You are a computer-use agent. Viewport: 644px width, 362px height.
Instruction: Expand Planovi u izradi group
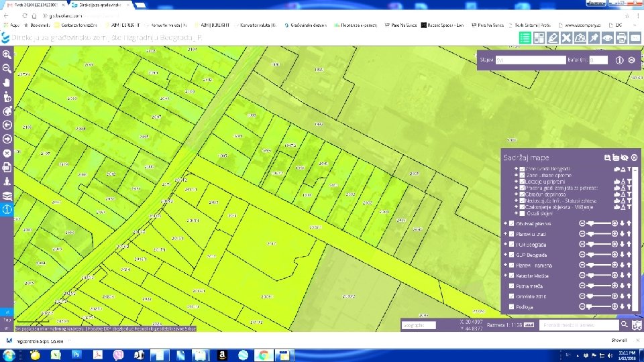tap(506, 234)
